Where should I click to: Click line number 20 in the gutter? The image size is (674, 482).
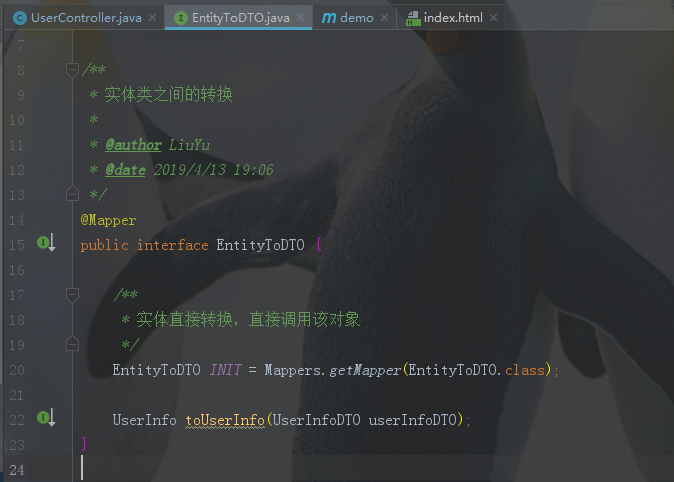click(x=16, y=370)
